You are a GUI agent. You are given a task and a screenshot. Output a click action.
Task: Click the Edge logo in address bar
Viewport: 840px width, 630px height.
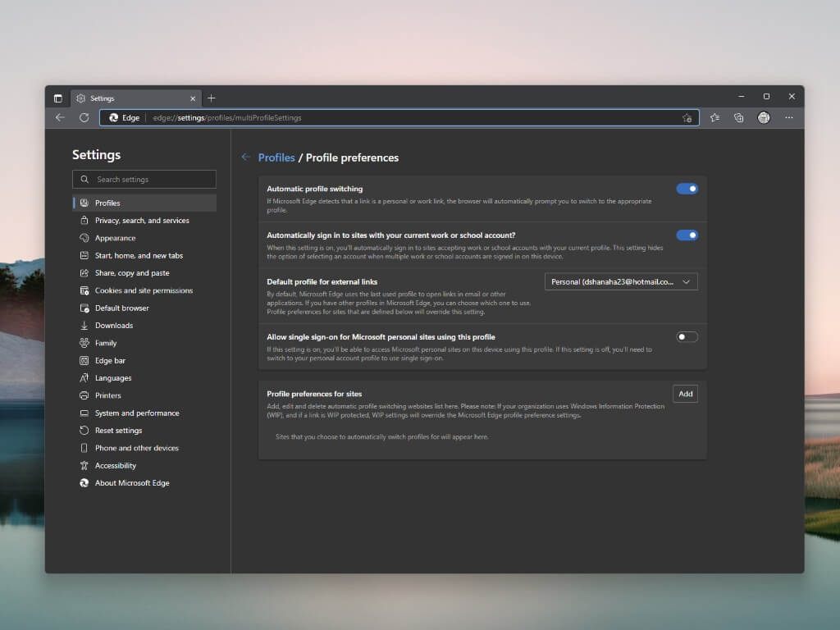tap(113, 118)
